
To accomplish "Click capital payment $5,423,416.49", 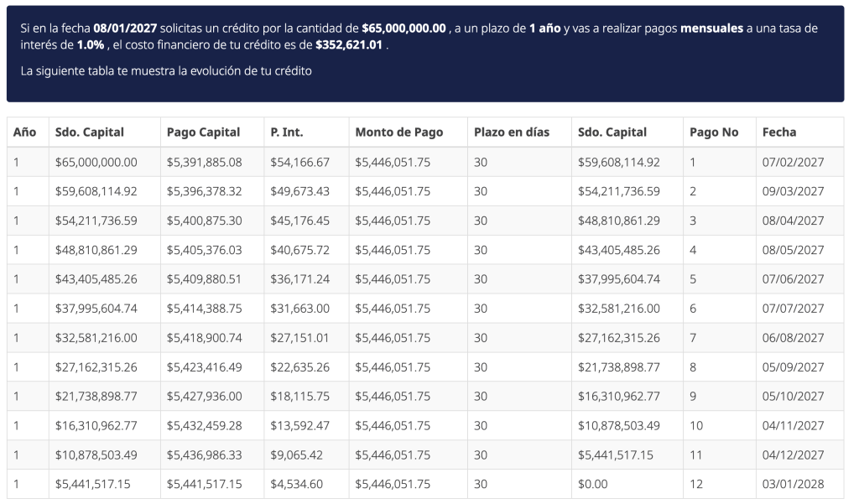I will (x=205, y=367).
